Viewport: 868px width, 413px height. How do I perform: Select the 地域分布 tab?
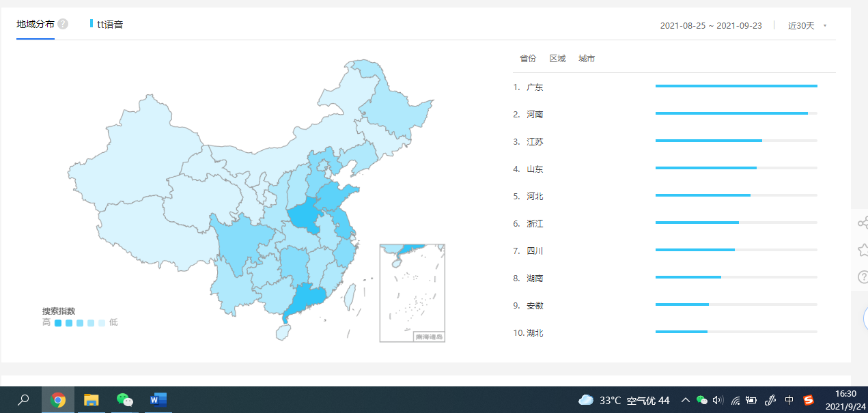click(x=35, y=24)
